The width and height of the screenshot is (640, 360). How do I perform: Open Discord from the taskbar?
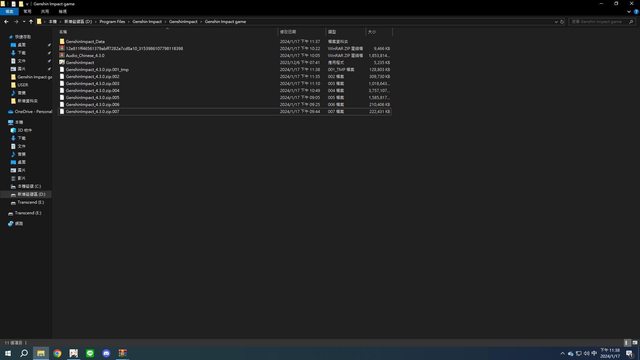point(106,353)
